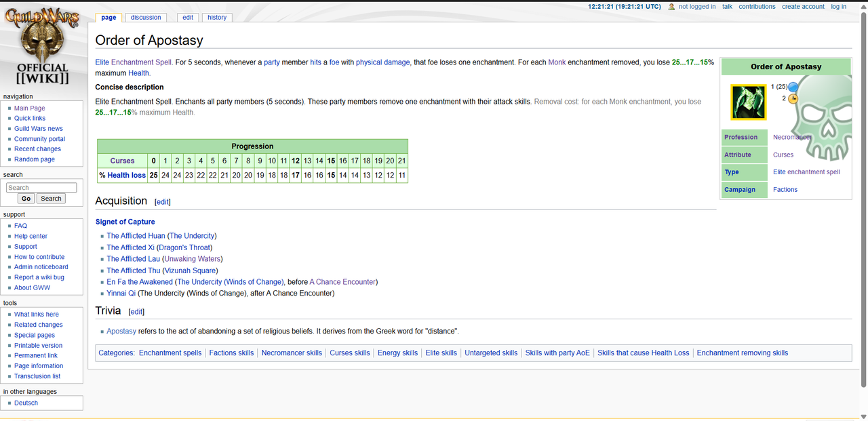Open the Yinnai Qi link
The image size is (868, 421).
click(121, 294)
